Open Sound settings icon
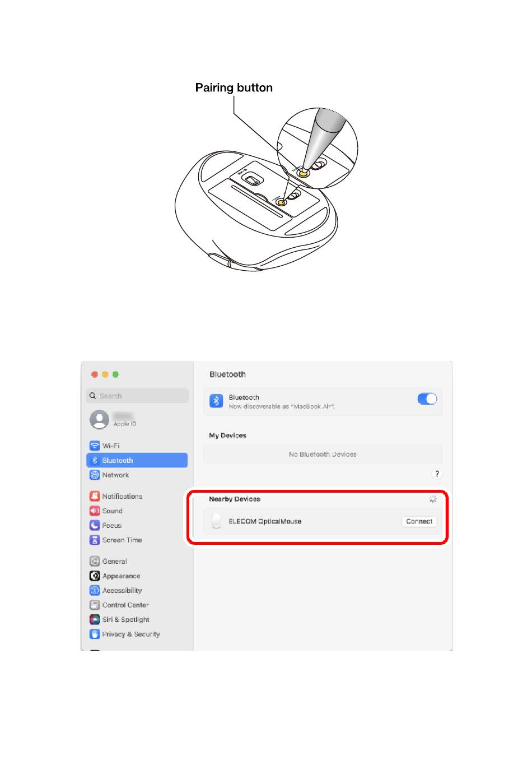Image resolution: width=532 pixels, height=778 pixels. point(95,511)
